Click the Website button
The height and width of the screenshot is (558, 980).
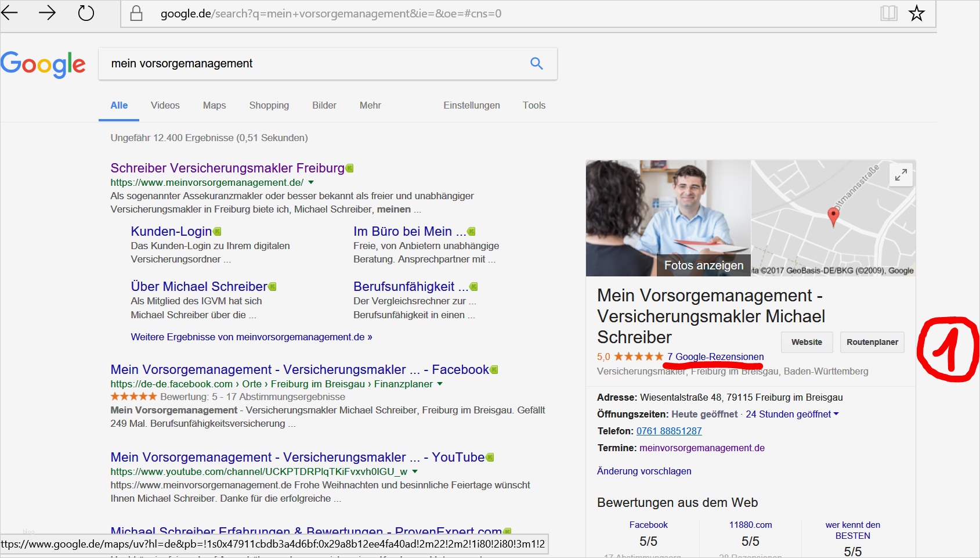click(x=807, y=342)
